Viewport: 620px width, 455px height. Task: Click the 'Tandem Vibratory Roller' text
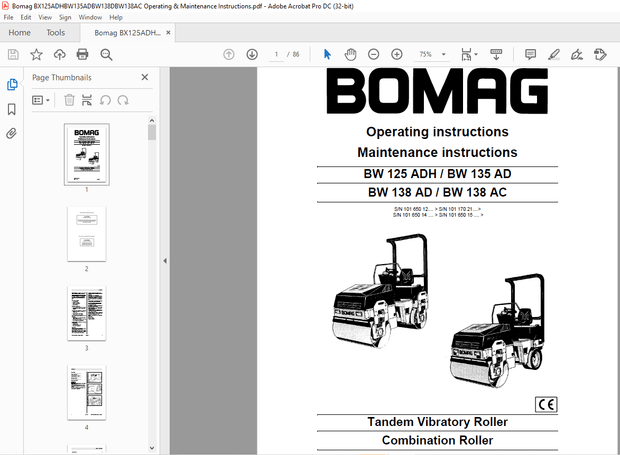437,422
